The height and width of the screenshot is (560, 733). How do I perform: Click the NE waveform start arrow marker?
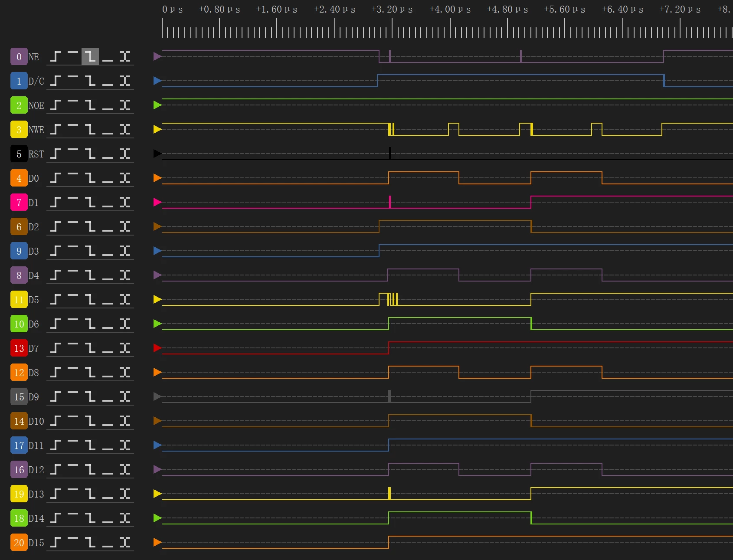[157, 56]
